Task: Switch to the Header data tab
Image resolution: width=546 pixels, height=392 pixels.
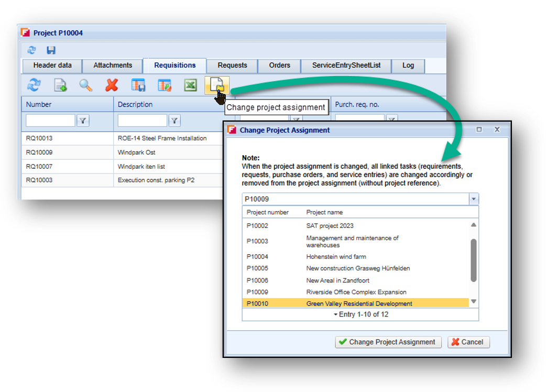Action: click(52, 66)
